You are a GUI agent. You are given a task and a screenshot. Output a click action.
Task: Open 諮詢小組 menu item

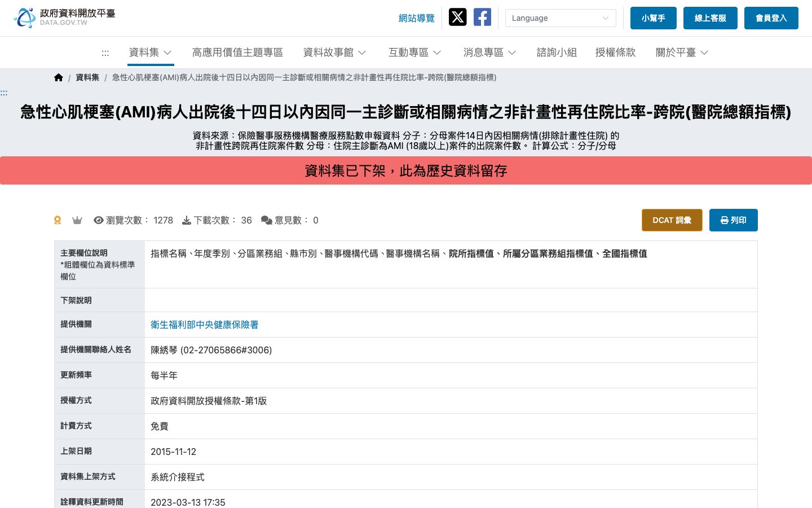coord(557,52)
